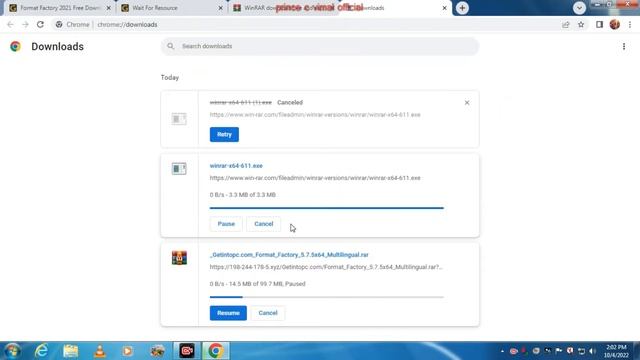Click the search magnifier icon

[171, 46]
